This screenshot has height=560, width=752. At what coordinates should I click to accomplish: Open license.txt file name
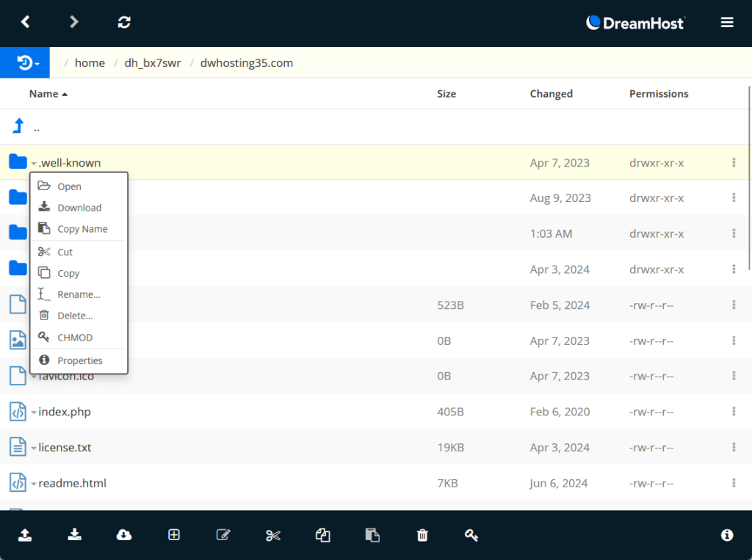(65, 447)
